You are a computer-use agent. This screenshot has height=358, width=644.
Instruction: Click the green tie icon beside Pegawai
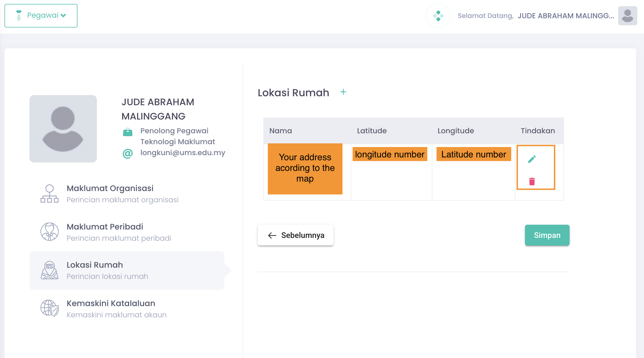click(x=19, y=15)
